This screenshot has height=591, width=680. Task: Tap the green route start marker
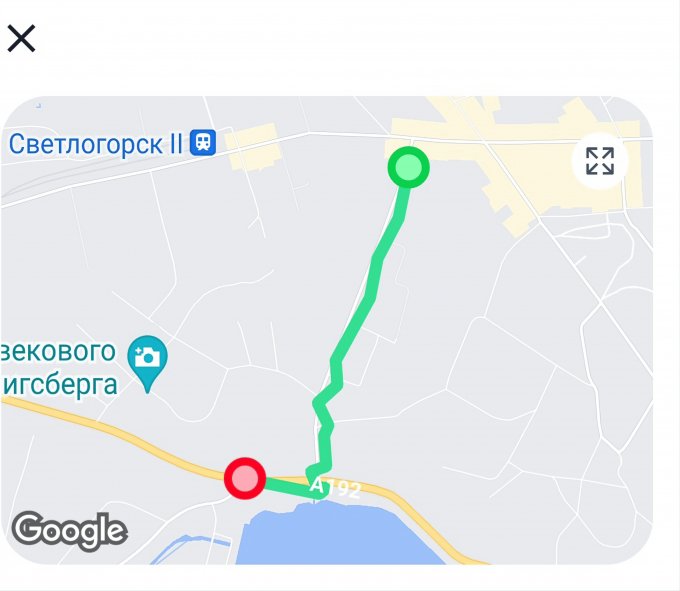[x=408, y=167]
